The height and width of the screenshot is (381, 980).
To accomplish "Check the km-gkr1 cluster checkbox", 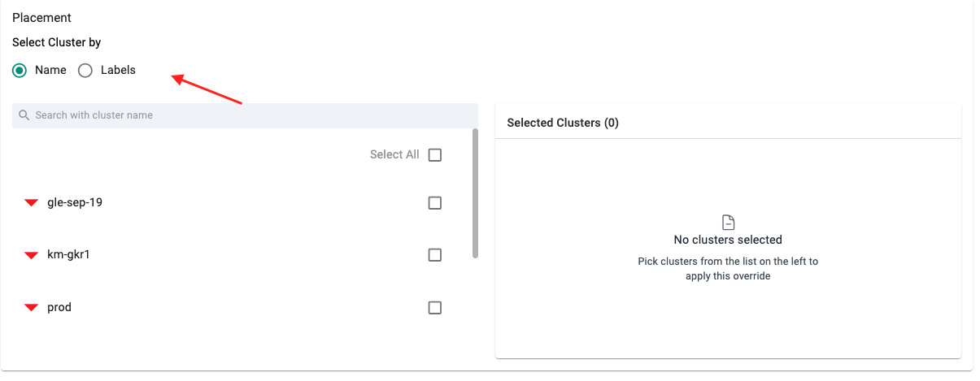I will [435, 255].
